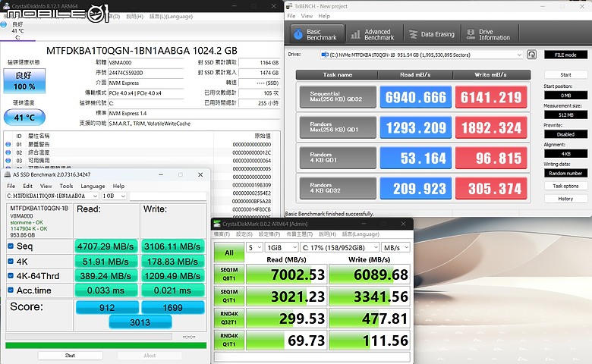Open Alignment 4 KB selector

click(x=565, y=153)
